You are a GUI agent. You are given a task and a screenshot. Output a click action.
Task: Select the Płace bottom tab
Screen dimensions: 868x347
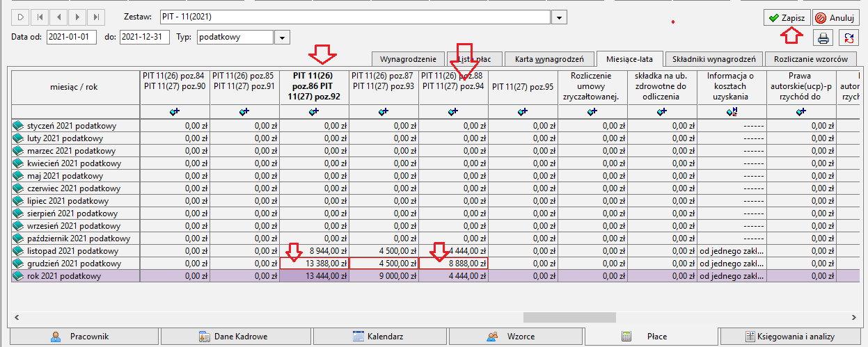[652, 336]
